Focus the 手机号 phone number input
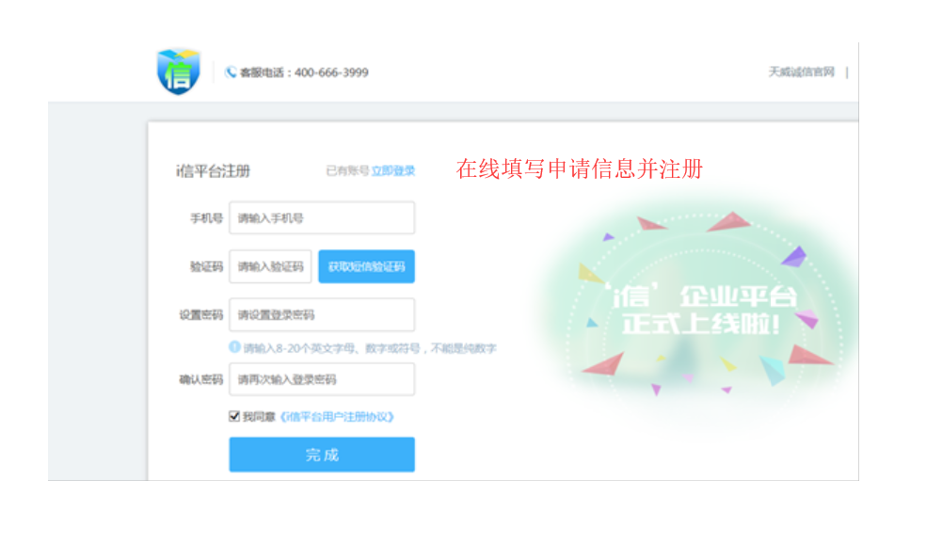The image size is (942, 560). [321, 218]
